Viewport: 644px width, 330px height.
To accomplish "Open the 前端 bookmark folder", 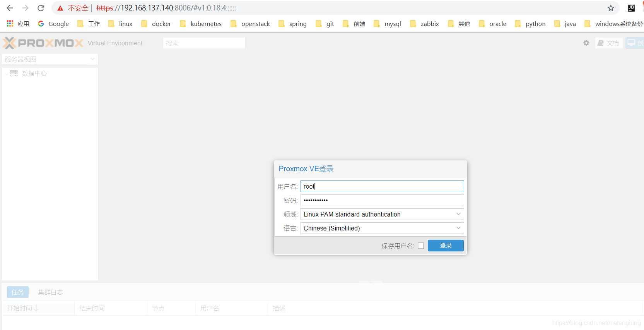I will 354,24.
